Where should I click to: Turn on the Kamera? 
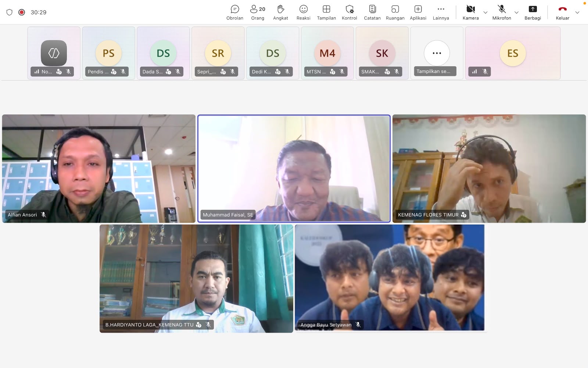[x=470, y=13]
